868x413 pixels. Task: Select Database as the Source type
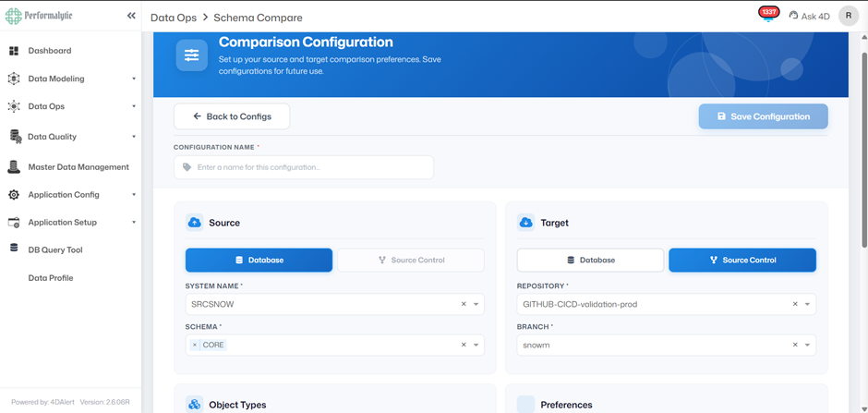click(259, 261)
